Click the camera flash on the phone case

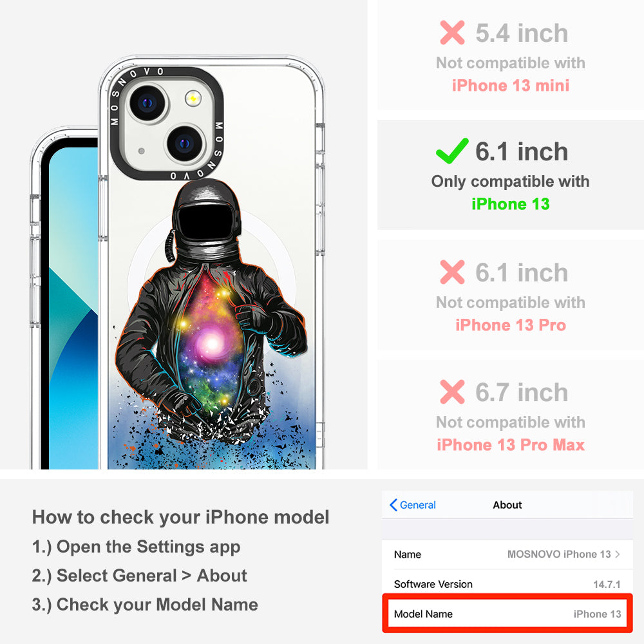pos(193,99)
